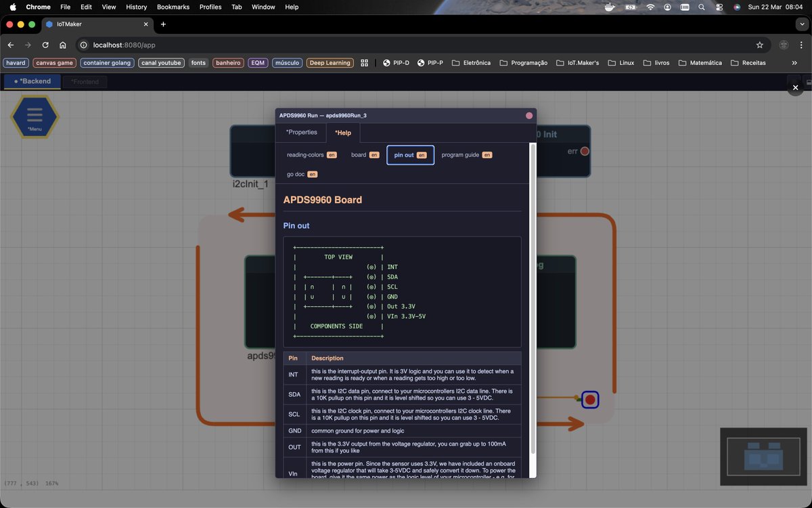Open the container golang bookmark group

(107, 63)
